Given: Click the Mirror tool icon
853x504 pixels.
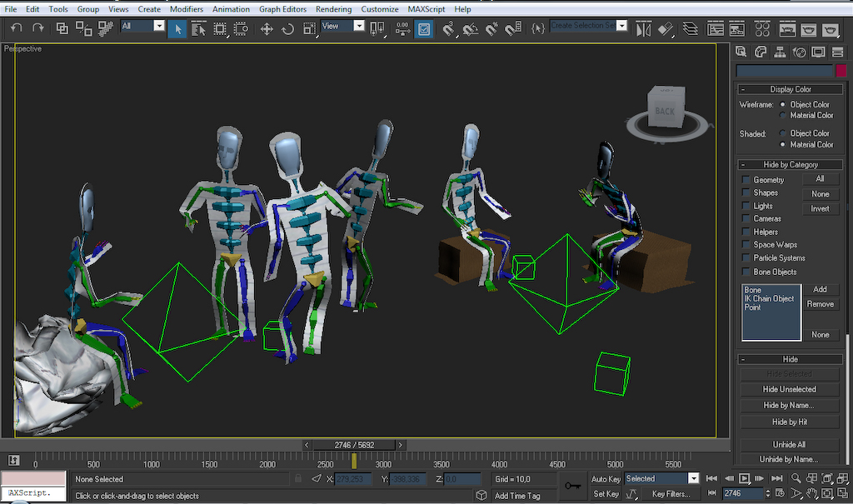Looking at the screenshot, I should (x=643, y=28).
